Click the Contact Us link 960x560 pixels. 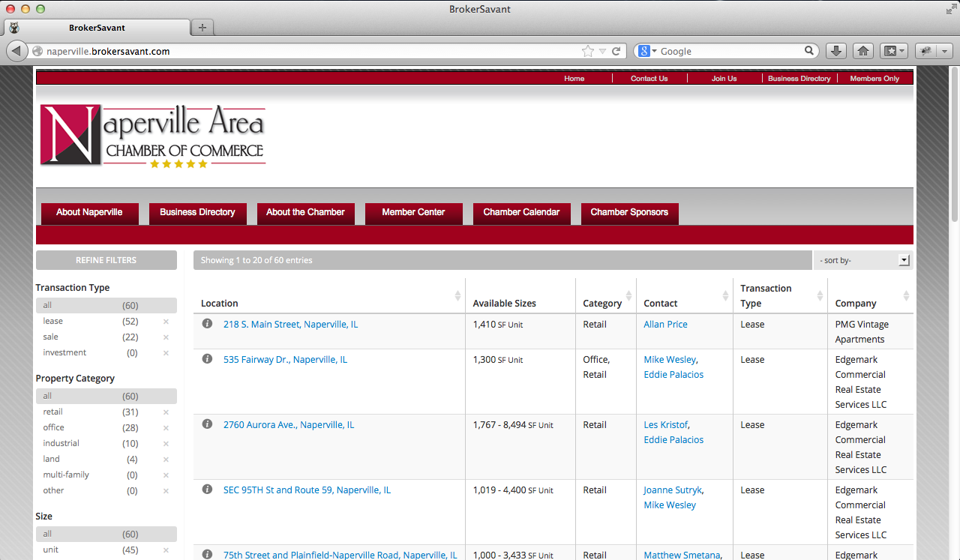pos(649,79)
